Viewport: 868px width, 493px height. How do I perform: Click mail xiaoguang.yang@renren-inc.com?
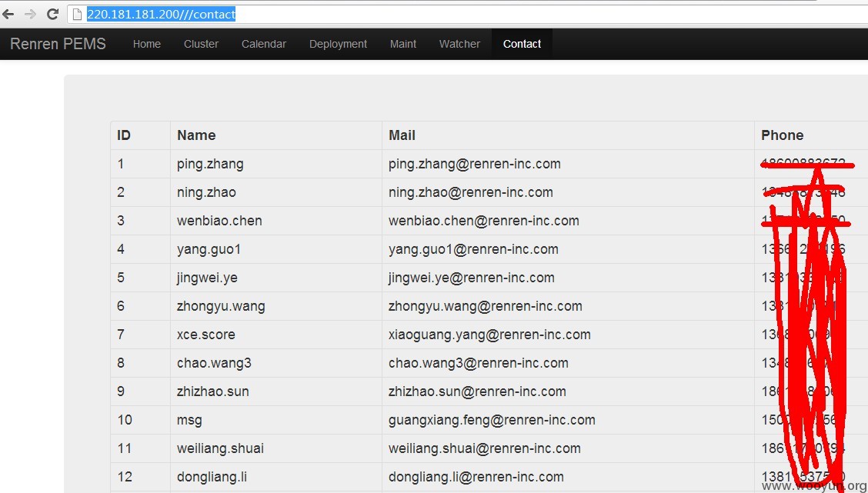pyautogui.click(x=489, y=335)
